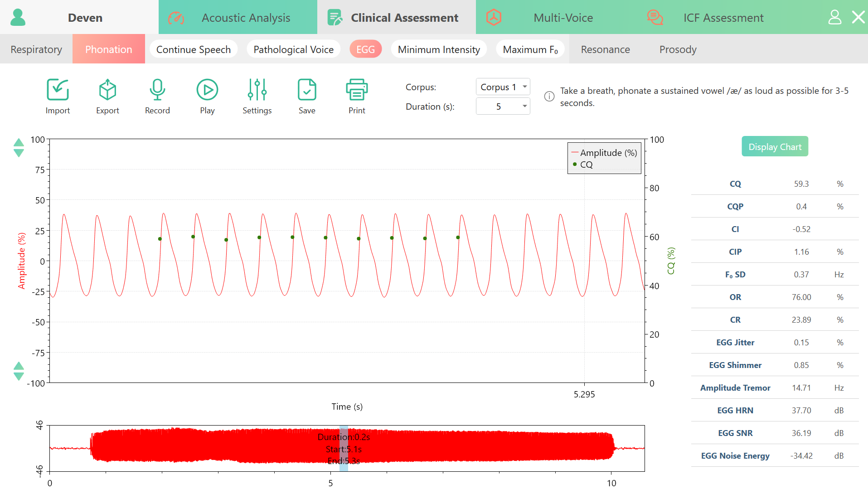The image size is (868, 489).
Task: Click the info icon beside instructions
Action: (549, 96)
